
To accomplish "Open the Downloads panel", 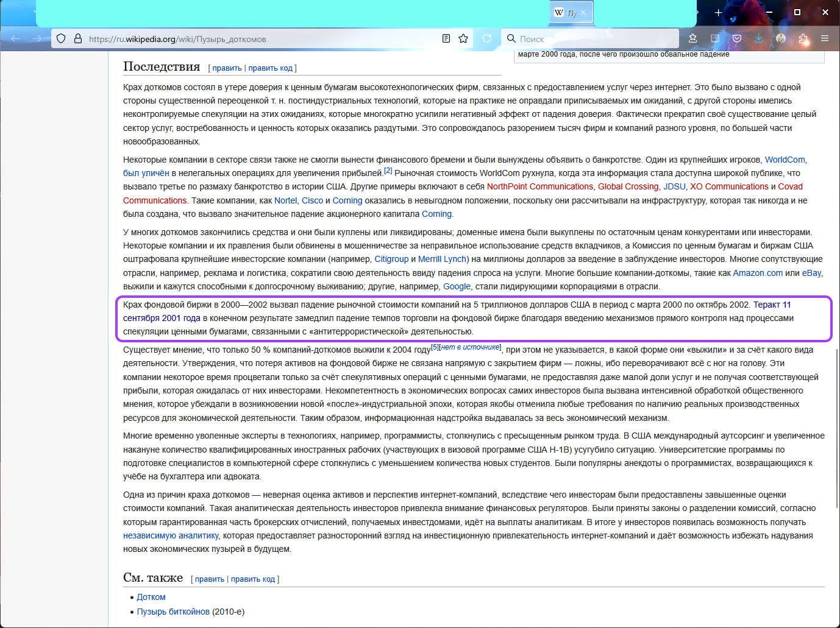I will [759, 38].
